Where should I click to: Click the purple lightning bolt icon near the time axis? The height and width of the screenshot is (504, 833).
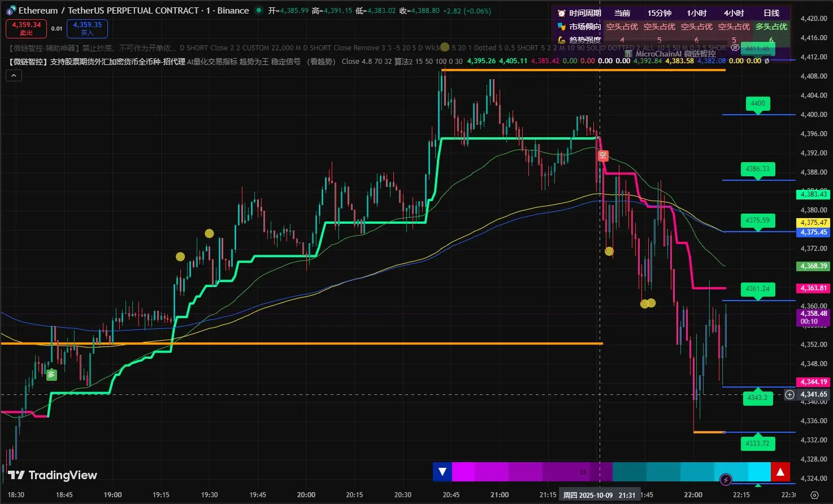pyautogui.click(x=726, y=480)
